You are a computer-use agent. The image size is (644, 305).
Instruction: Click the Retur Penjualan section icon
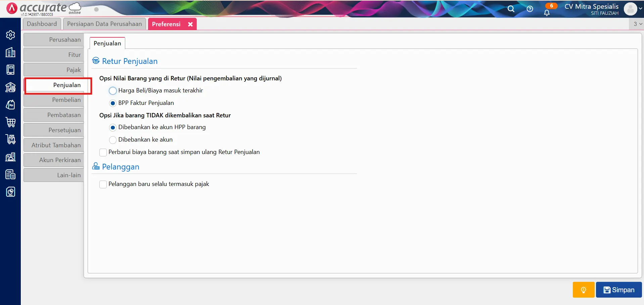[96, 61]
